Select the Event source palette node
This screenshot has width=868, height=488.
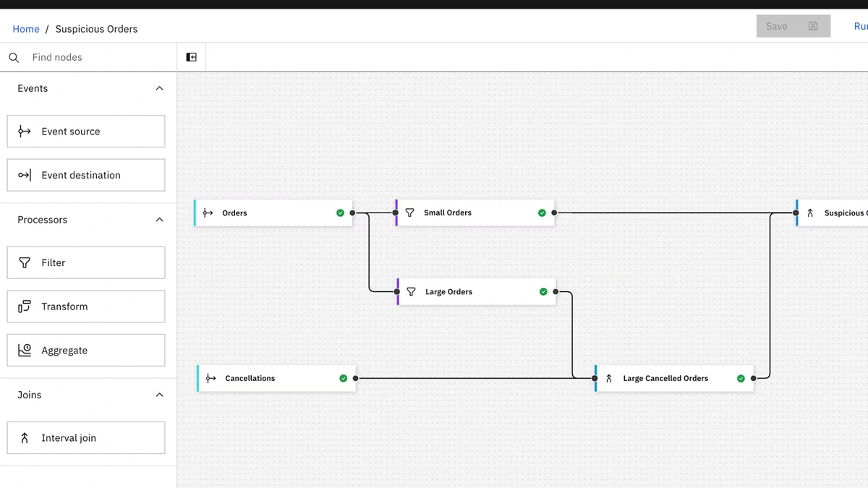tap(86, 132)
